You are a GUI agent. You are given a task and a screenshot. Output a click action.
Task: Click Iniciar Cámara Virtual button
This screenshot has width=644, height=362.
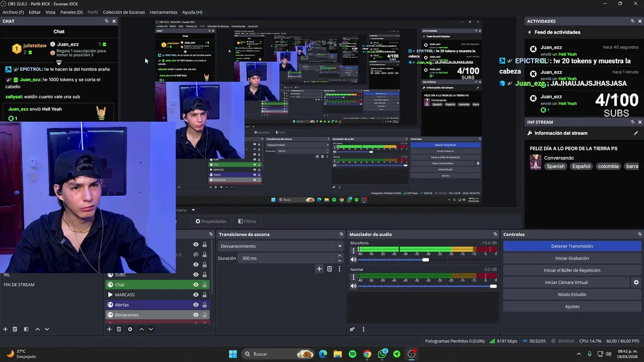point(566,283)
